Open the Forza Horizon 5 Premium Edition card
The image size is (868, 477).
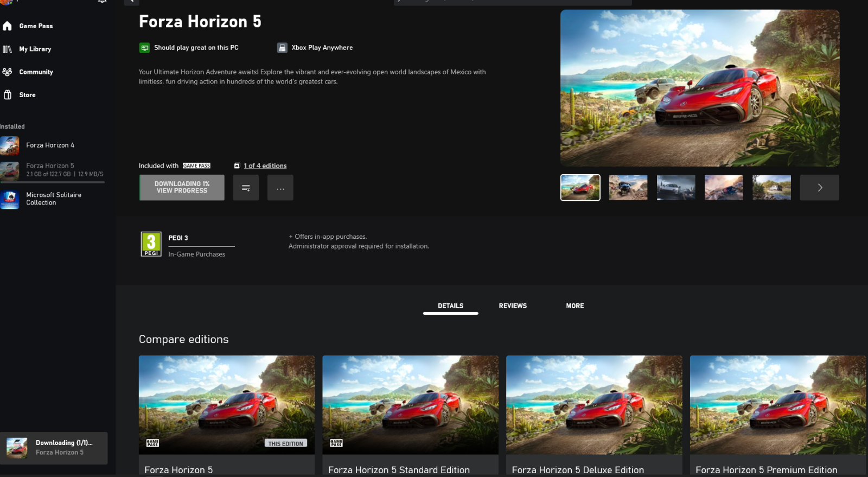(778, 416)
